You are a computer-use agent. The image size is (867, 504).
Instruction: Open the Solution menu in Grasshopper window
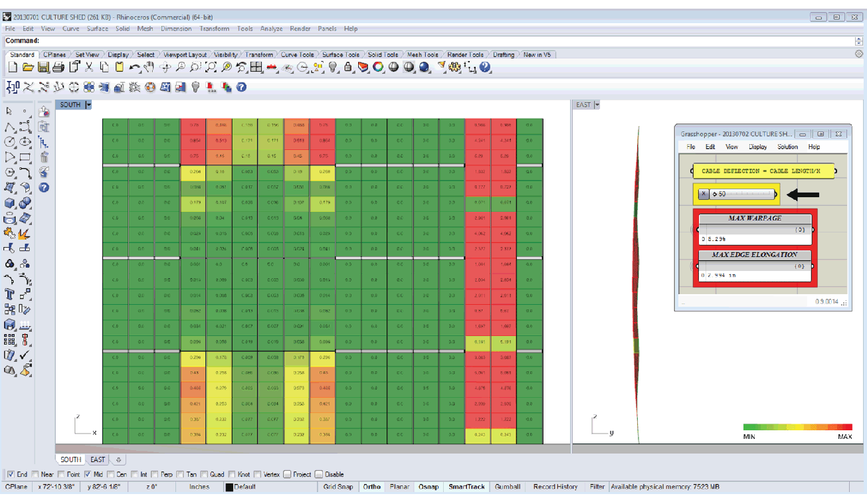point(787,147)
